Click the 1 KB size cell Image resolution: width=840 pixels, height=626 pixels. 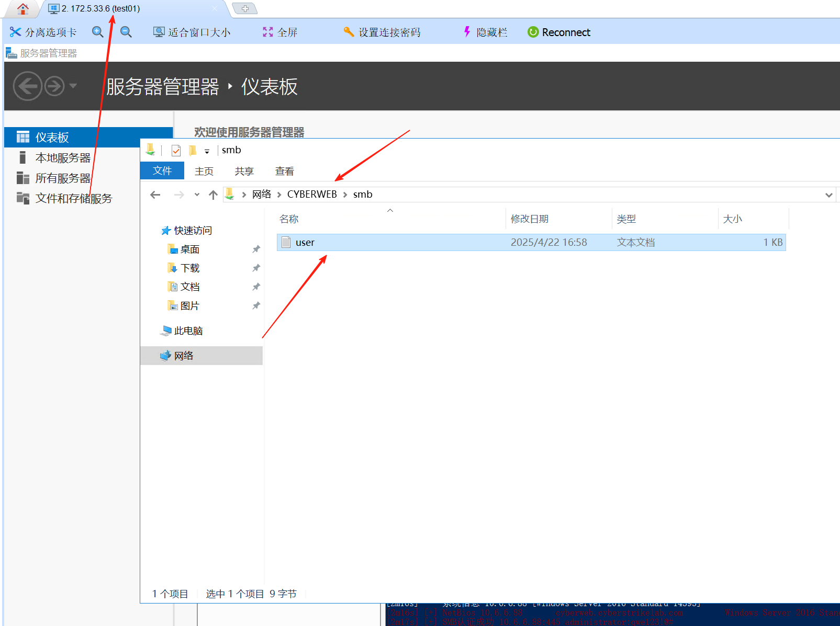click(x=773, y=242)
